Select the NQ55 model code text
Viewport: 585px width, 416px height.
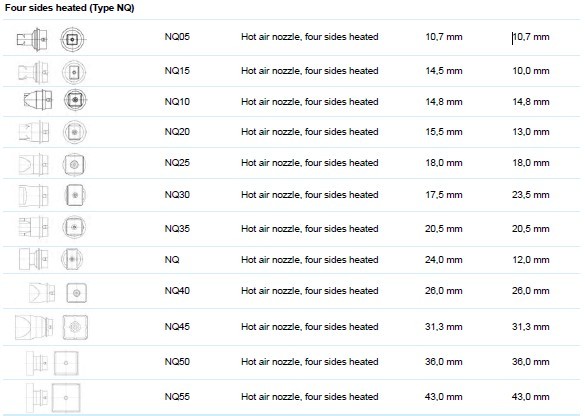[x=177, y=396]
